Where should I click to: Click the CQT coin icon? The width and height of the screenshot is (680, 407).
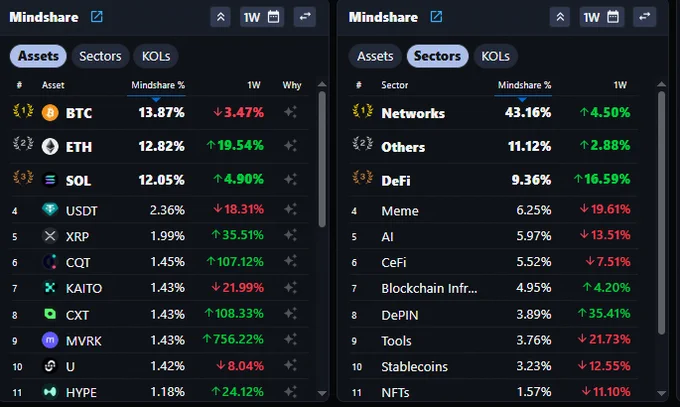pyautogui.click(x=50, y=262)
